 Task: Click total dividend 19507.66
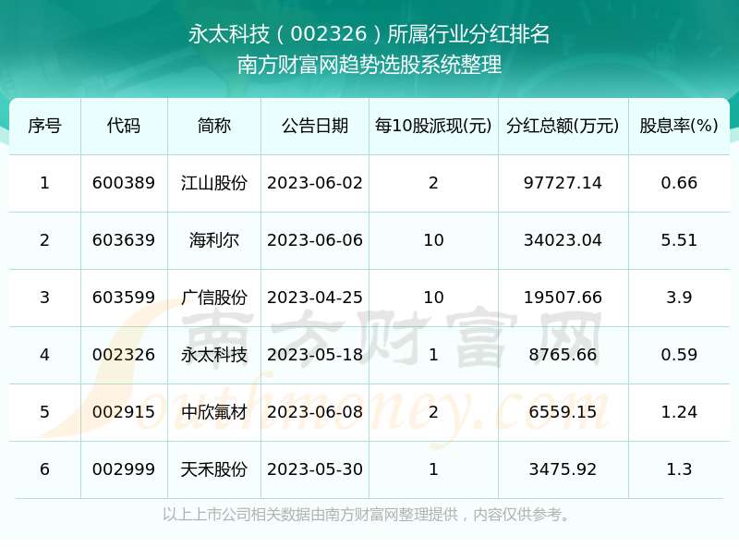pyautogui.click(x=563, y=298)
